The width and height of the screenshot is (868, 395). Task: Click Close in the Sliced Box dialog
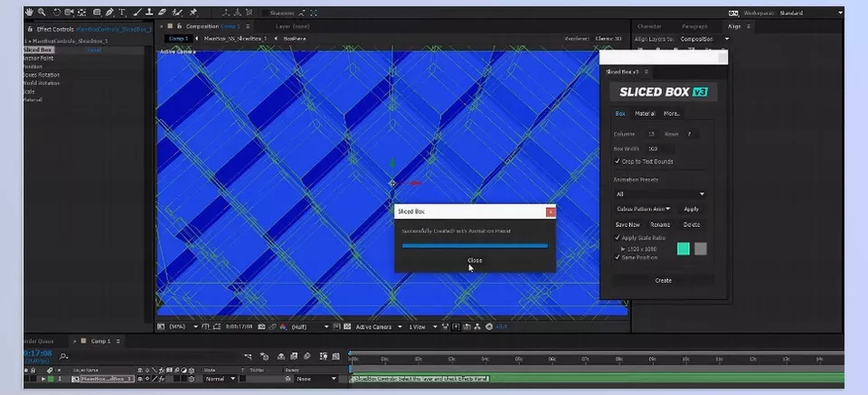(475, 260)
